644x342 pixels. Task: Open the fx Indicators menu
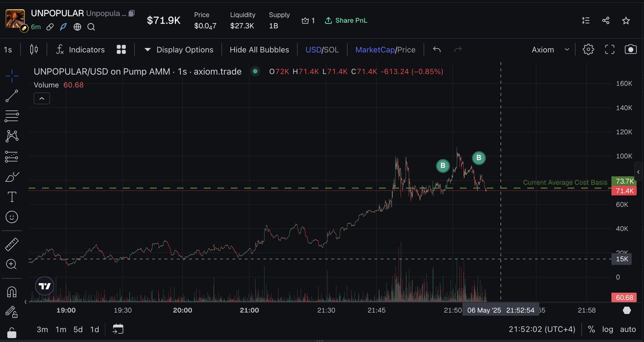[x=80, y=49]
